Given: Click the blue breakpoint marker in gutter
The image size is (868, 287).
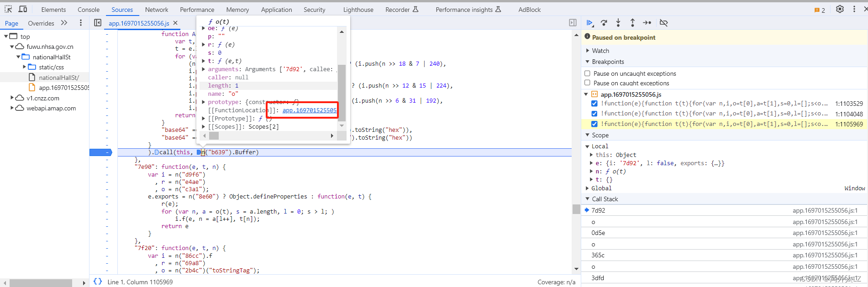Looking at the screenshot, I should (x=100, y=152).
